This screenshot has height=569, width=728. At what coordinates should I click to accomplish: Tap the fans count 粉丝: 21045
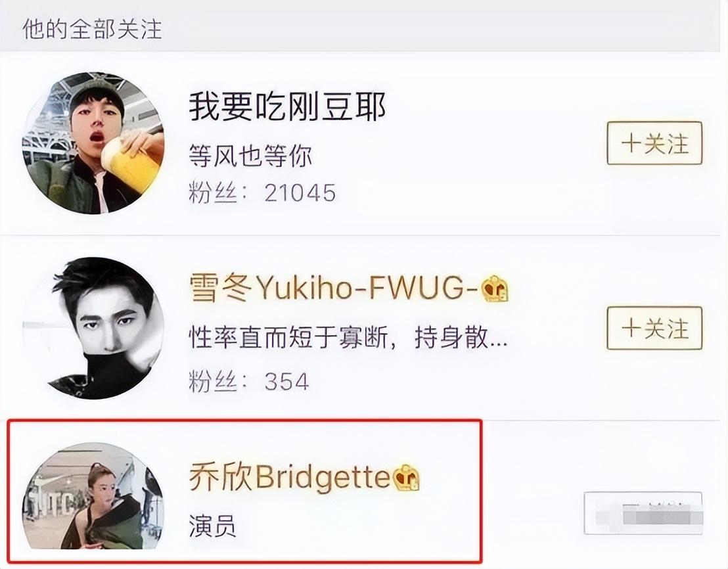262,193
